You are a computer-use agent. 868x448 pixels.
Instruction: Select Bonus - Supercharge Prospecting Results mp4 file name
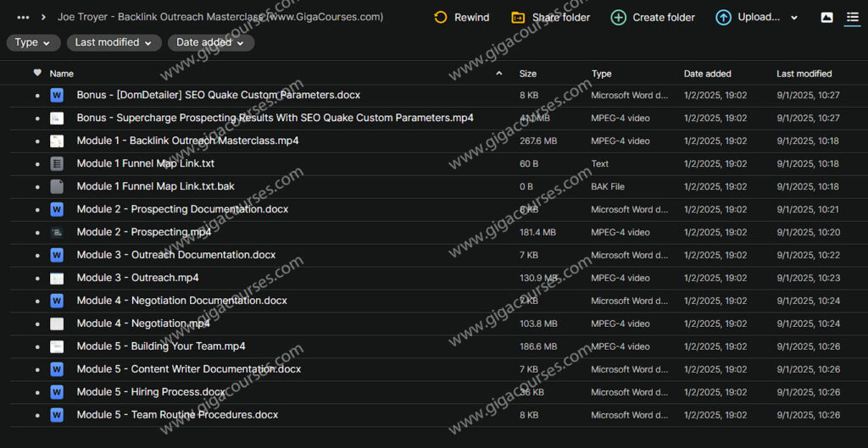[x=275, y=118]
